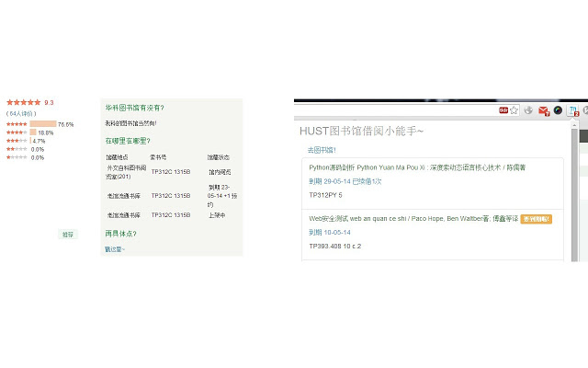Click the 上架中 status cell
Viewport: 588px width, 368px height.
pos(217,215)
